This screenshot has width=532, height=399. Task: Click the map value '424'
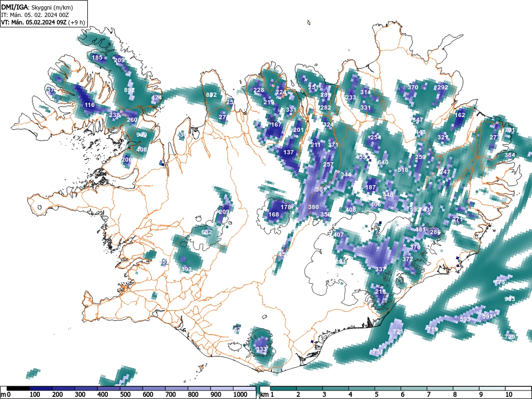(156, 97)
